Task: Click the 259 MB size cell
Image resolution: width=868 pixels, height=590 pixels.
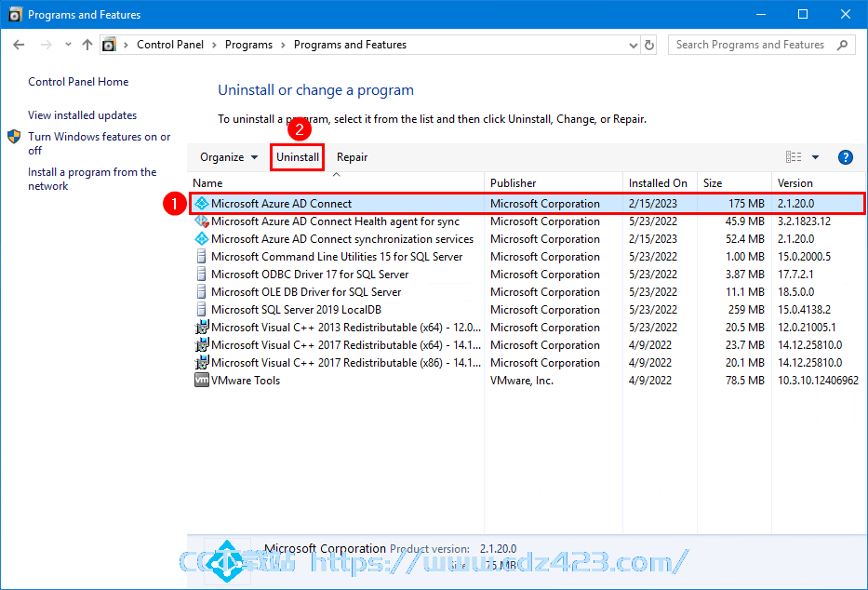Action: tap(746, 310)
